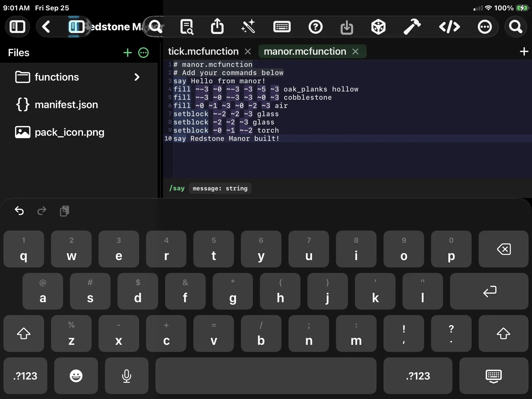Tap the search magnifier at far right
Viewport: 532px width, 399px height.
coord(516,27)
